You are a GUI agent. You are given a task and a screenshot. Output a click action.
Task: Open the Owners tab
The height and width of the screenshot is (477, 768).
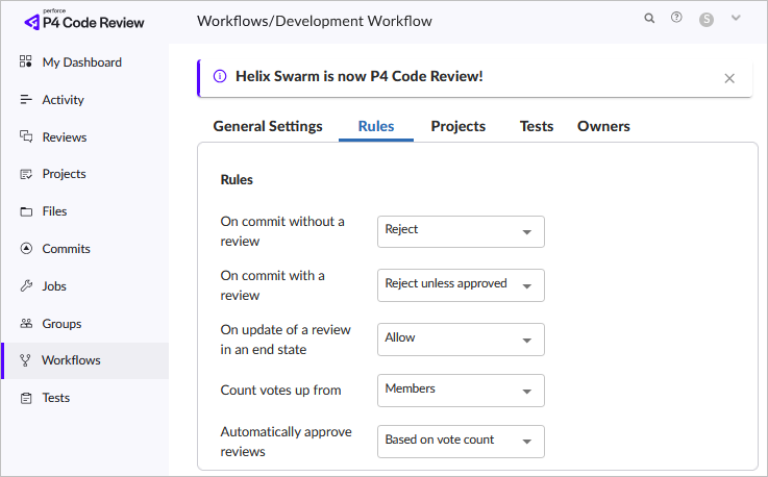(603, 127)
